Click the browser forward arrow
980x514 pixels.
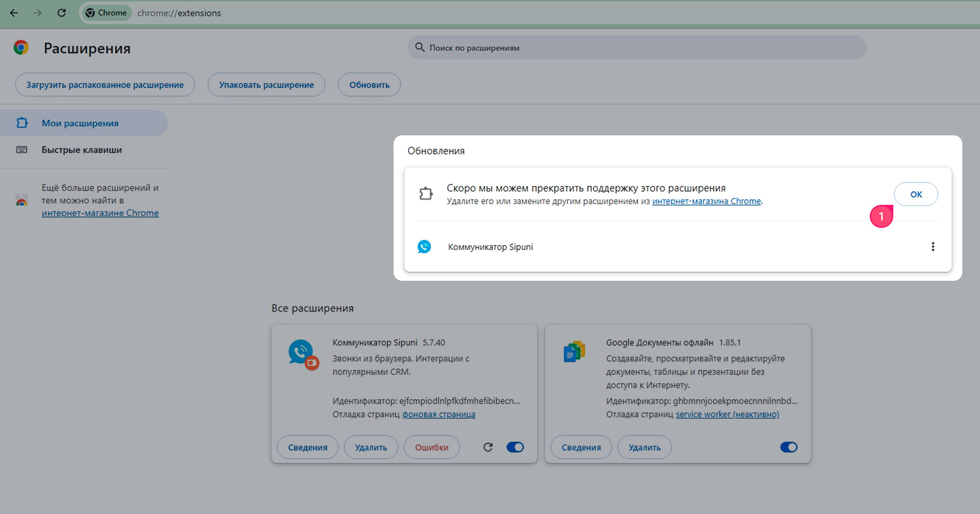point(38,13)
